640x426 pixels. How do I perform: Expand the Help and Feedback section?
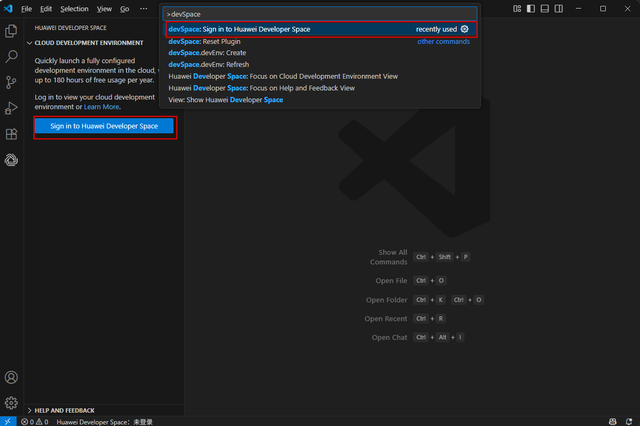click(x=30, y=410)
